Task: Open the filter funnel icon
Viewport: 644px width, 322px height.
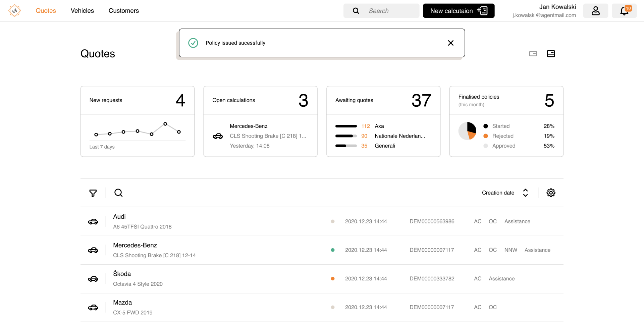Action: 93,193
